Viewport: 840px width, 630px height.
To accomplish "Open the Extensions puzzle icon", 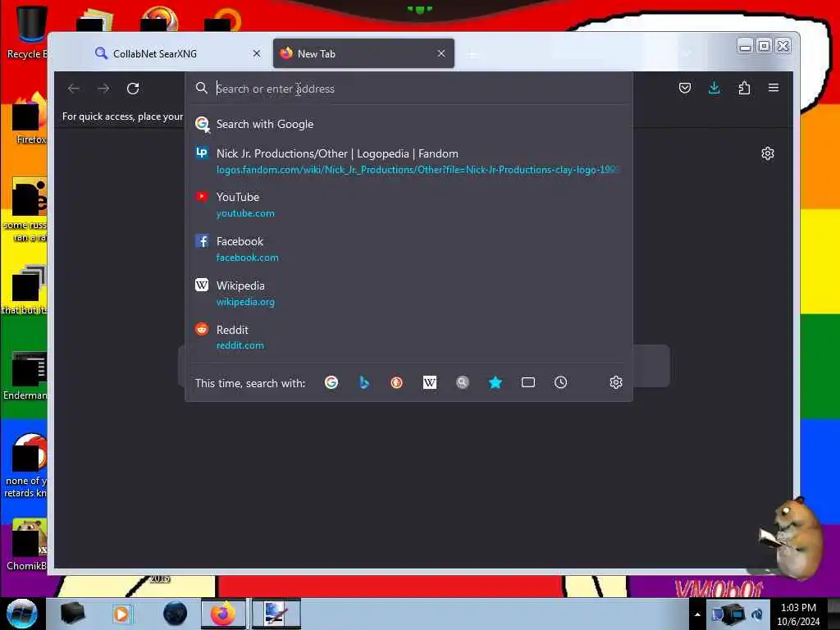I will point(744,88).
